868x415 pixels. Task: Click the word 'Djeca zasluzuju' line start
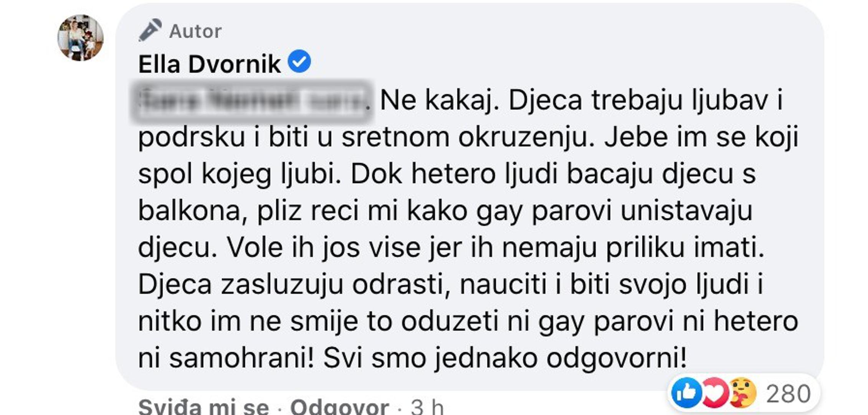240,285
